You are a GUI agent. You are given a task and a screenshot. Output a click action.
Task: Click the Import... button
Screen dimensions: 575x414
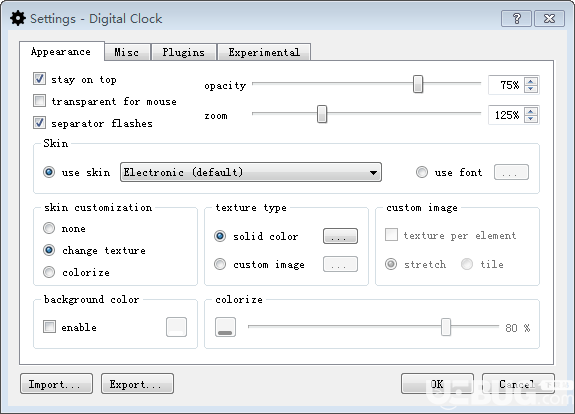[56, 384]
